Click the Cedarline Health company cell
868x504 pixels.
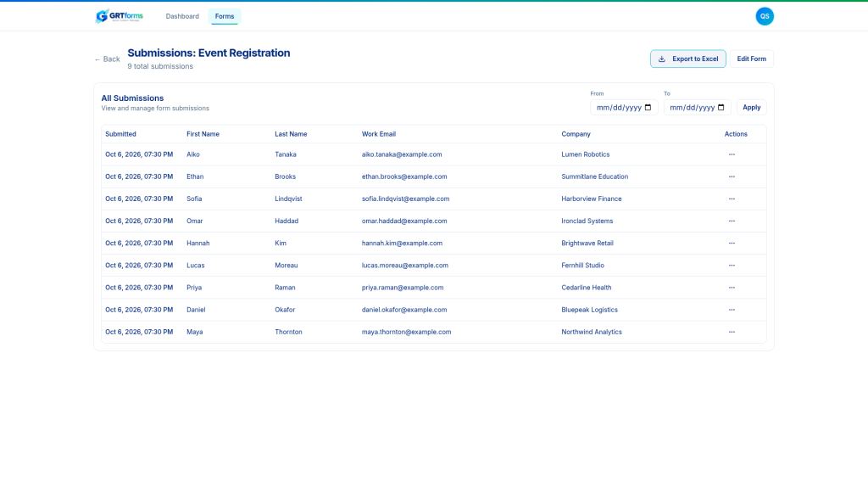[x=587, y=288]
